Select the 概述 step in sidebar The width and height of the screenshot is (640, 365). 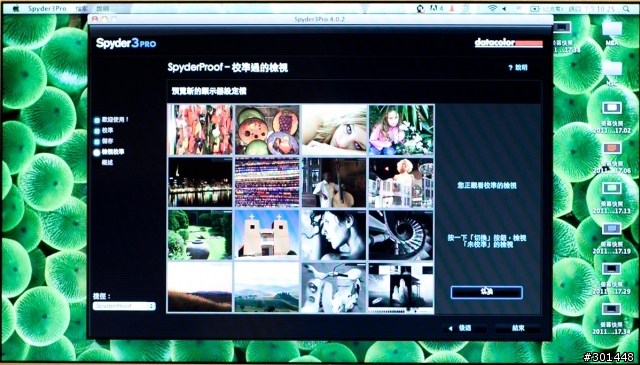click(107, 162)
